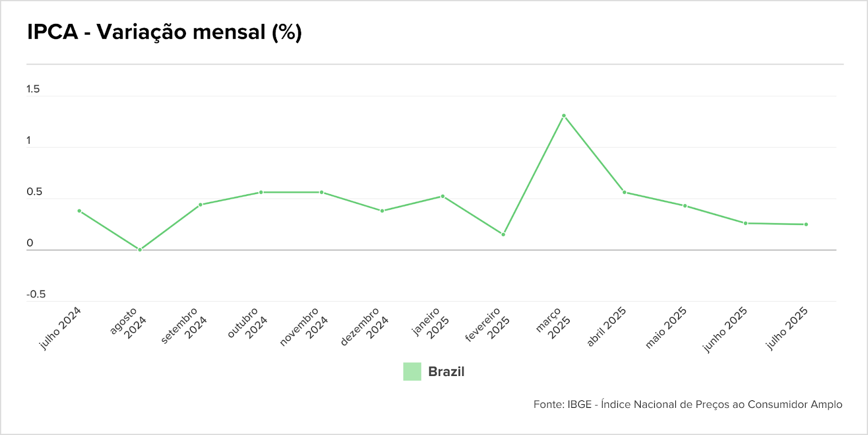Click the março 2025 x-axis label
Screen dimensions: 868x435
553,324
